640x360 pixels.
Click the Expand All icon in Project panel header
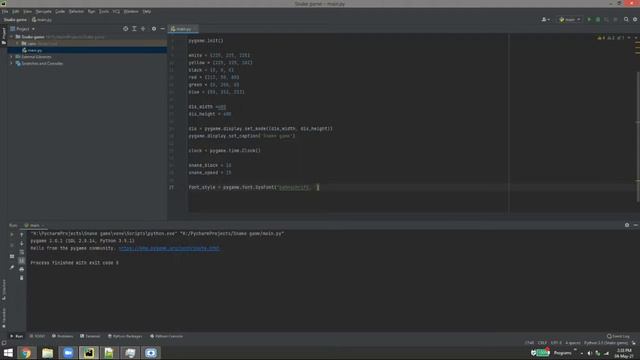click(x=134, y=29)
